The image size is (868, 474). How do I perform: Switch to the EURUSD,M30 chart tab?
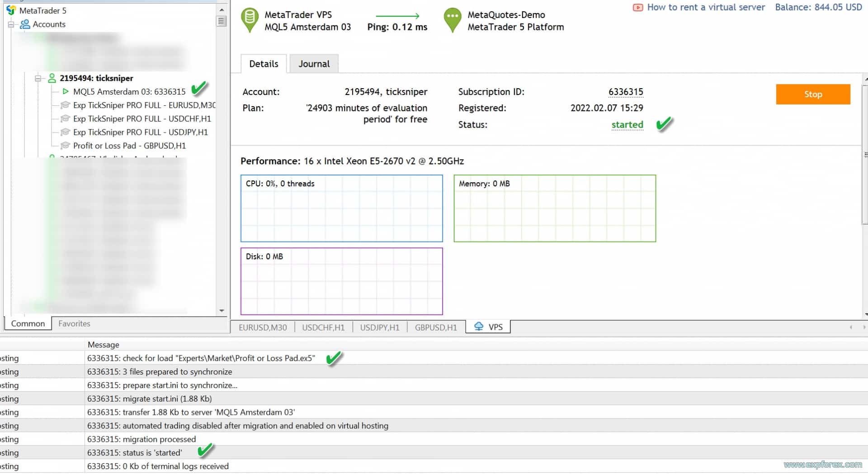[x=263, y=327]
